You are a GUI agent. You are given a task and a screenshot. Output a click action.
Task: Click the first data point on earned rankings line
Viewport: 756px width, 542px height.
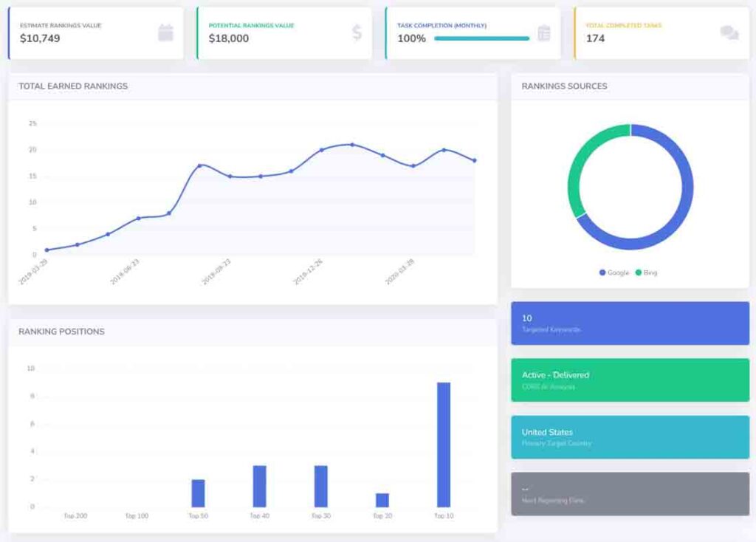47,250
